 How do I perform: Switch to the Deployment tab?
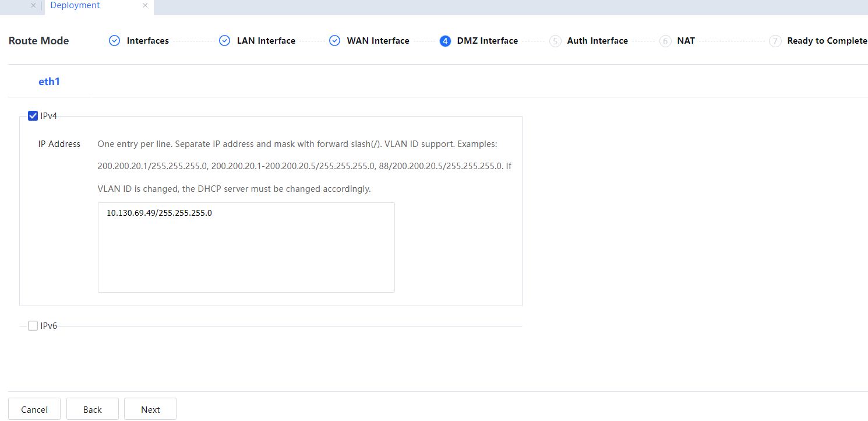point(75,5)
